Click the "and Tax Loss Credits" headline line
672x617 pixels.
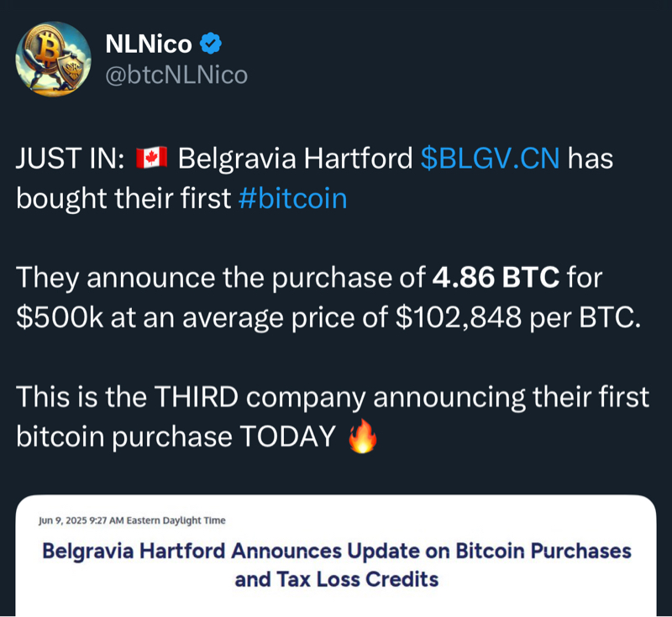tap(336, 579)
